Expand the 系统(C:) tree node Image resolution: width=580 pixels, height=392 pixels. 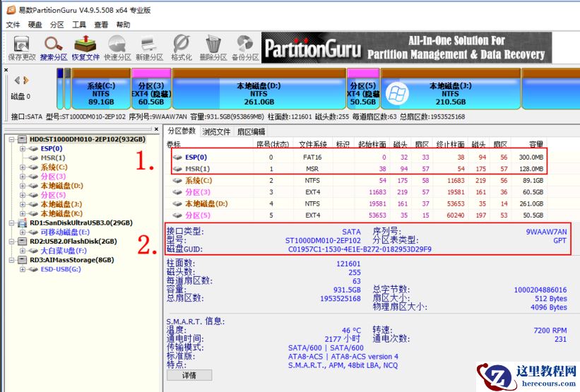point(23,167)
